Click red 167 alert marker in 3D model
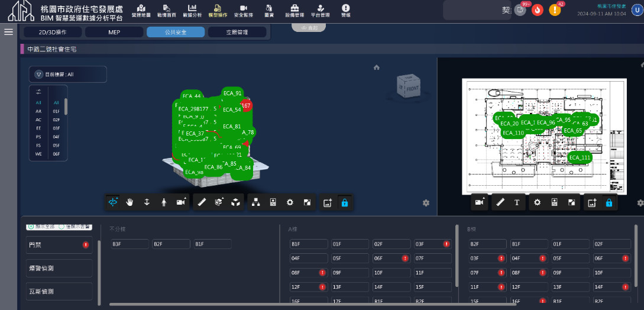Image resolution: width=644 pixels, height=310 pixels. click(x=245, y=106)
